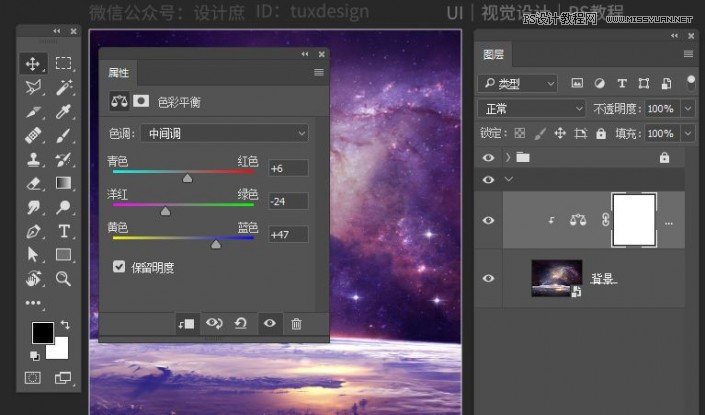Hide the locked group layer
Image resolution: width=705 pixels, height=415 pixels.
click(x=488, y=158)
